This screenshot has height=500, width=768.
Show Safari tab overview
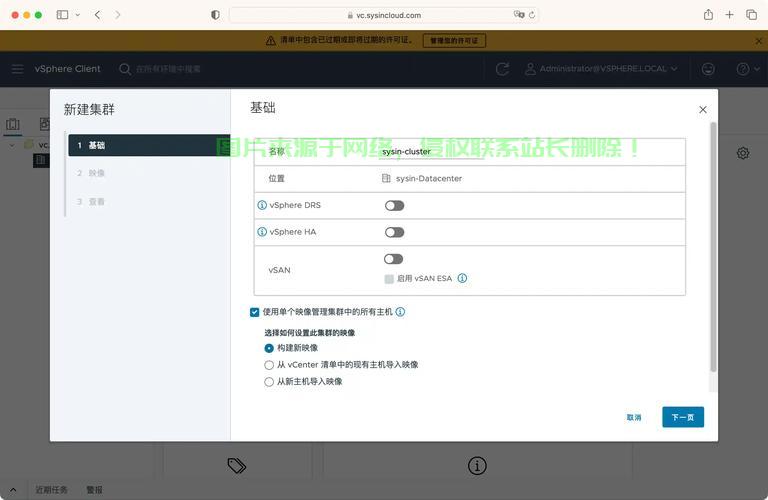pyautogui.click(x=751, y=15)
